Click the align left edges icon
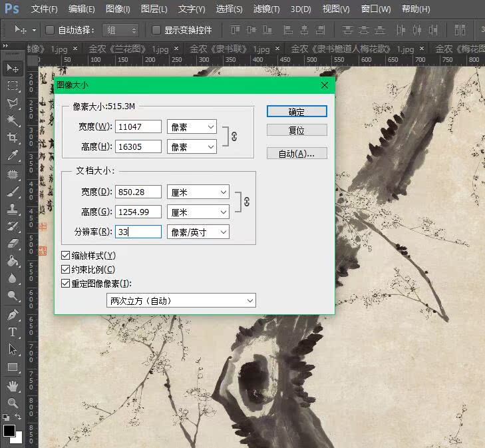Viewport: 485px width, 448px height. point(288,30)
